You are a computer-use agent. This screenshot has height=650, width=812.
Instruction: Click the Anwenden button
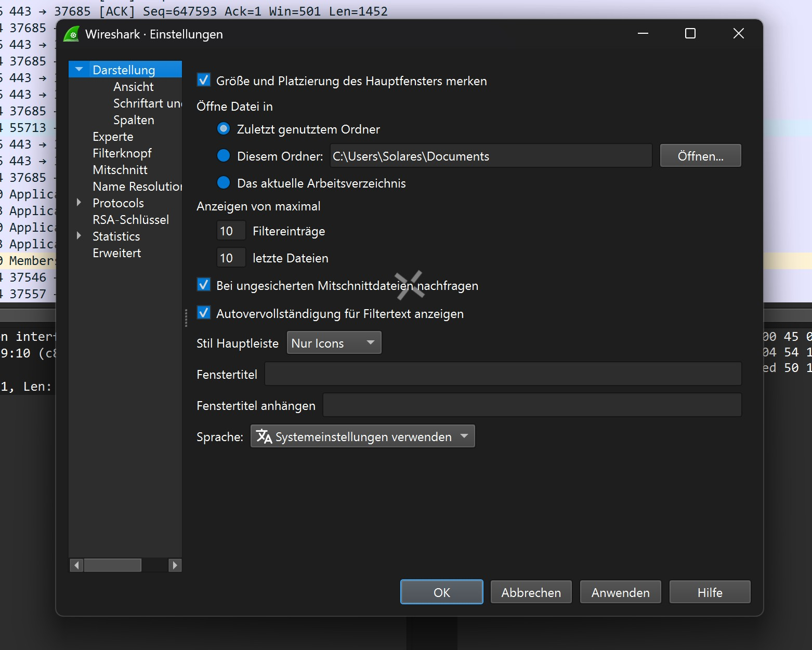(621, 592)
